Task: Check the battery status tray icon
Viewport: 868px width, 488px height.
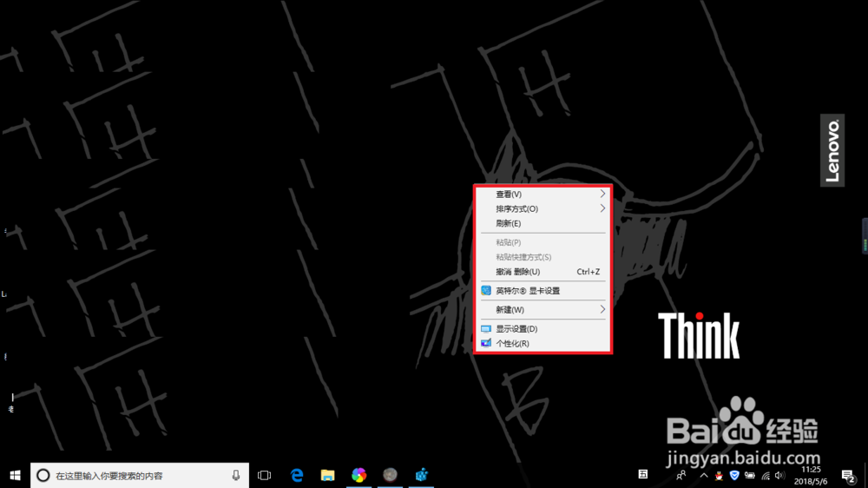Action: pyautogui.click(x=750, y=475)
